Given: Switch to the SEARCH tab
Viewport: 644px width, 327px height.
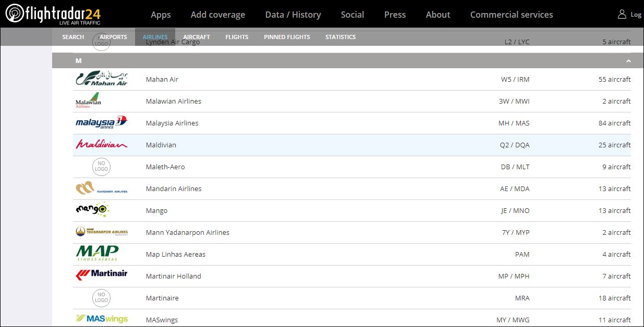Looking at the screenshot, I should coord(73,37).
